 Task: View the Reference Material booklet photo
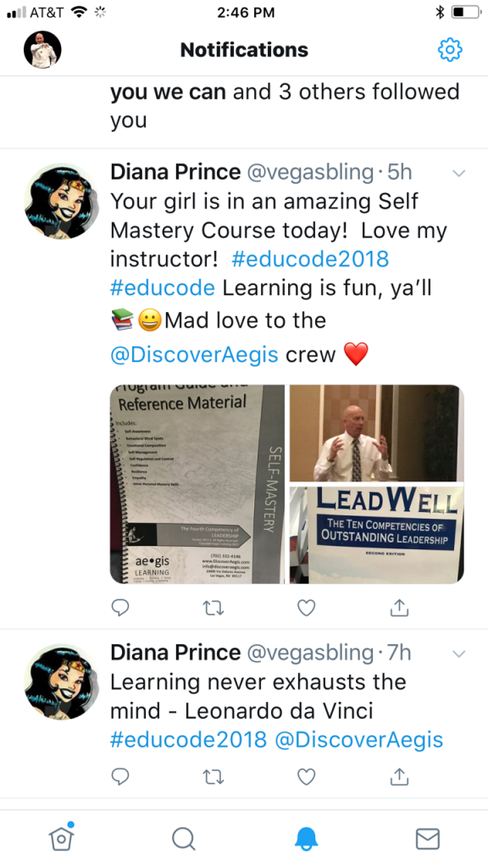197,484
